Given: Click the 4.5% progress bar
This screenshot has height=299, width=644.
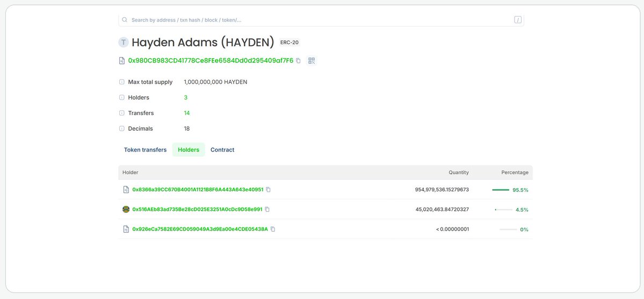Looking at the screenshot, I should click(504, 210).
